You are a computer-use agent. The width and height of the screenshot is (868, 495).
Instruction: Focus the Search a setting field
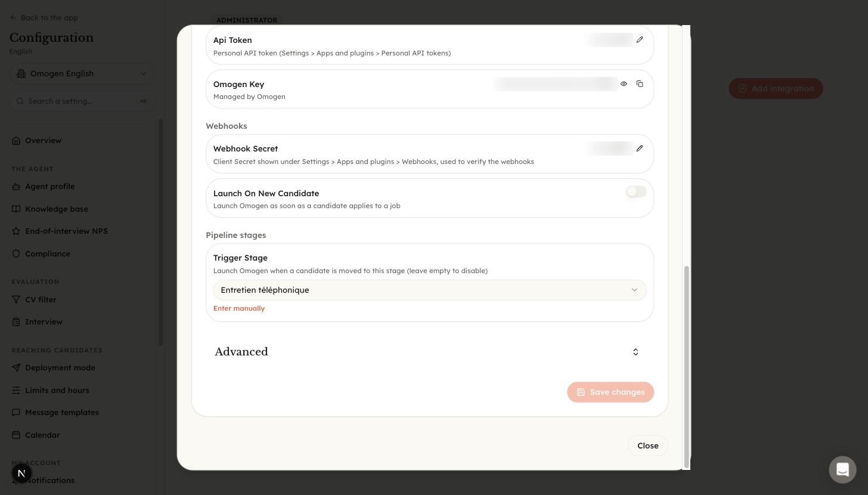click(x=82, y=101)
